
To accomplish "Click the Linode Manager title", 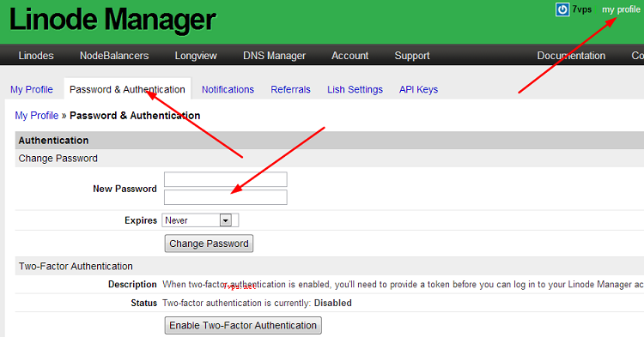I will 112,20.
